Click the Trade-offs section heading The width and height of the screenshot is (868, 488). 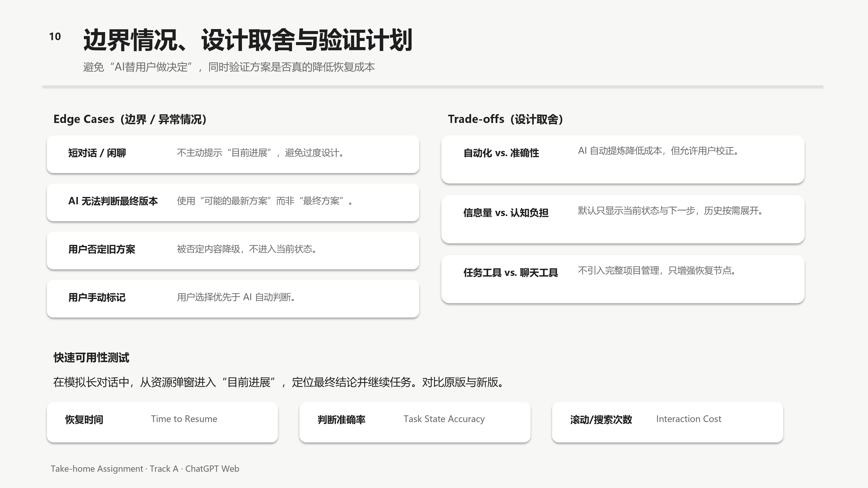click(x=505, y=119)
